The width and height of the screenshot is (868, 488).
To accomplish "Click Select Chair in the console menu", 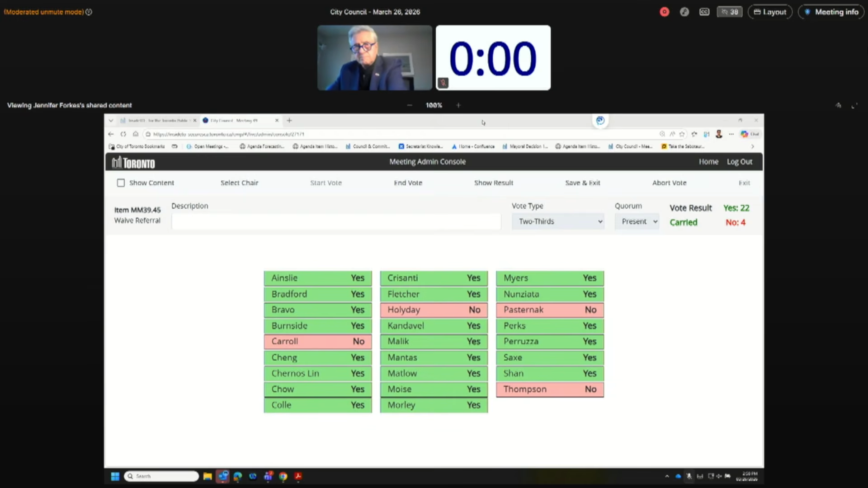I will click(239, 183).
